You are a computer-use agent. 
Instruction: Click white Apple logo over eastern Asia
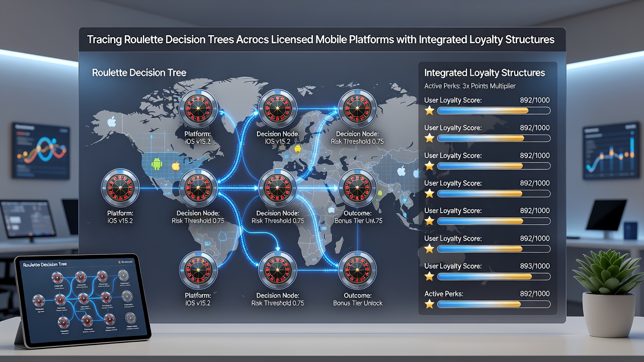coord(401,171)
